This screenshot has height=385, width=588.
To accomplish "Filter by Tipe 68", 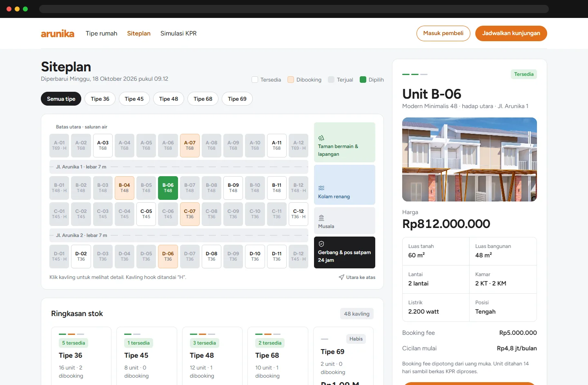I will pos(203,99).
